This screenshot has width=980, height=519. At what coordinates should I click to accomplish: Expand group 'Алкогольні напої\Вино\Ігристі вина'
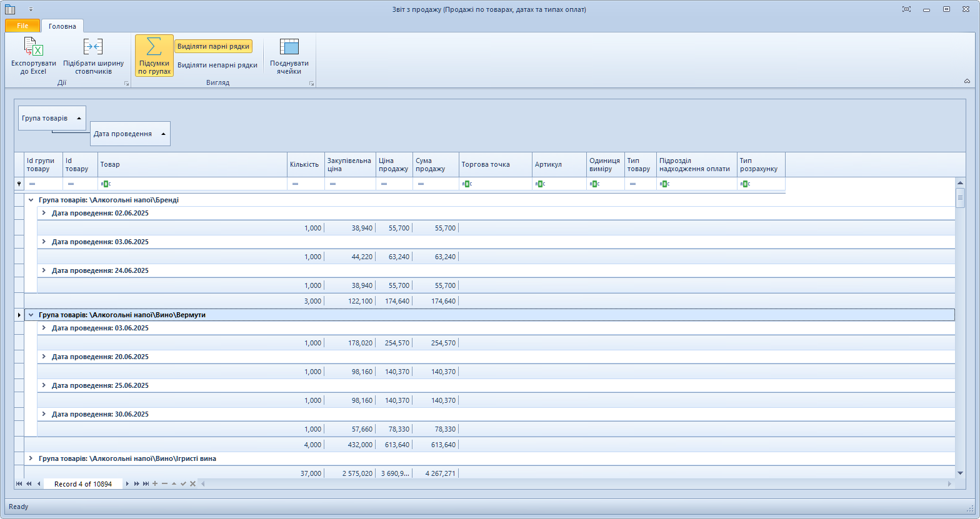(31, 458)
